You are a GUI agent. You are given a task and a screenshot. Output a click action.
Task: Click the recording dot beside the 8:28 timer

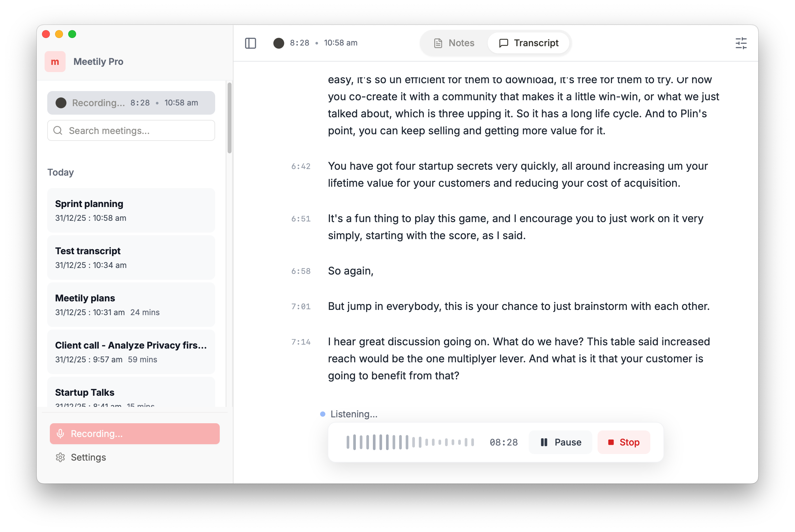(x=279, y=43)
